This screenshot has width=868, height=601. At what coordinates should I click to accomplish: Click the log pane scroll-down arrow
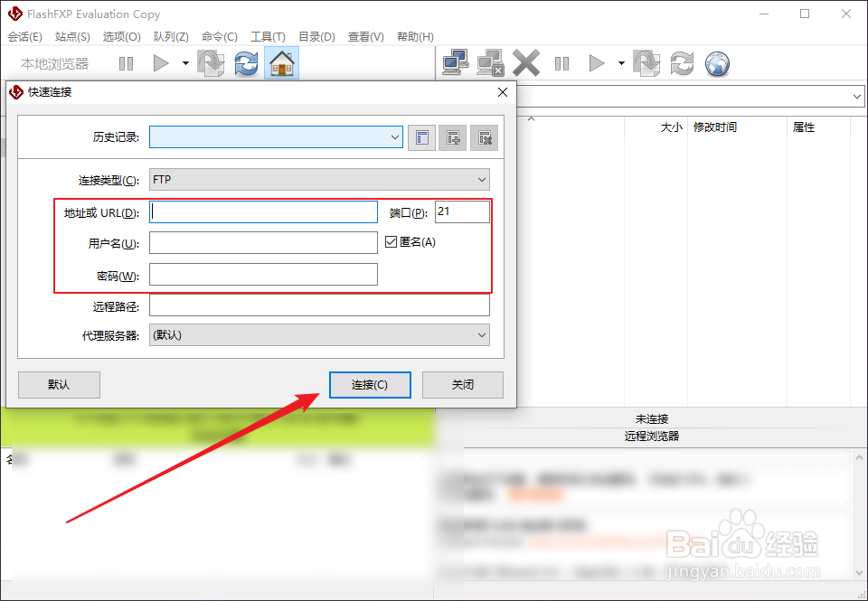click(x=859, y=573)
